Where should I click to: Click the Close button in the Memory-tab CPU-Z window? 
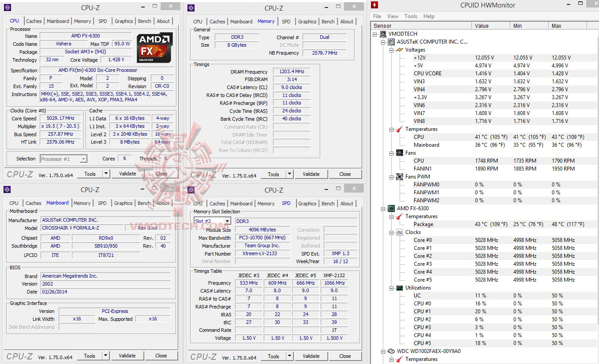345,174
